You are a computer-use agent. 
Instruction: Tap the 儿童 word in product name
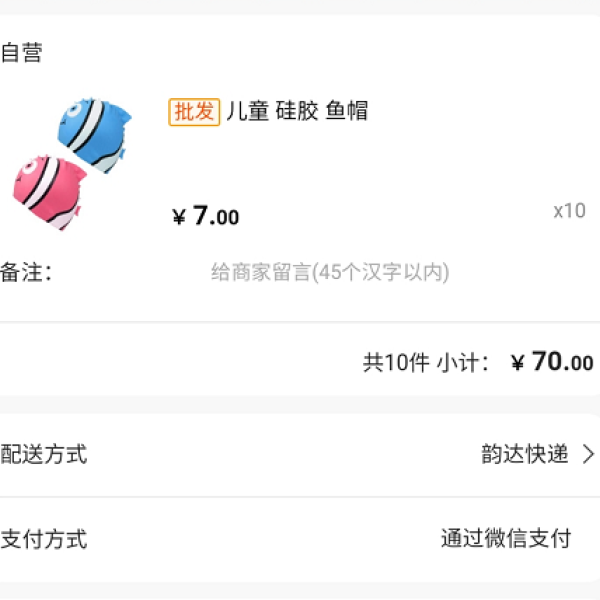pos(248,111)
